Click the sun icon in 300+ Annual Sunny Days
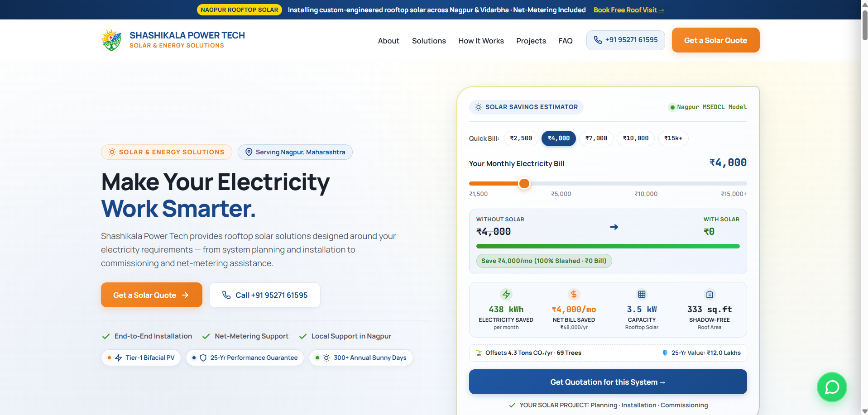This screenshot has height=415, width=868. (326, 358)
